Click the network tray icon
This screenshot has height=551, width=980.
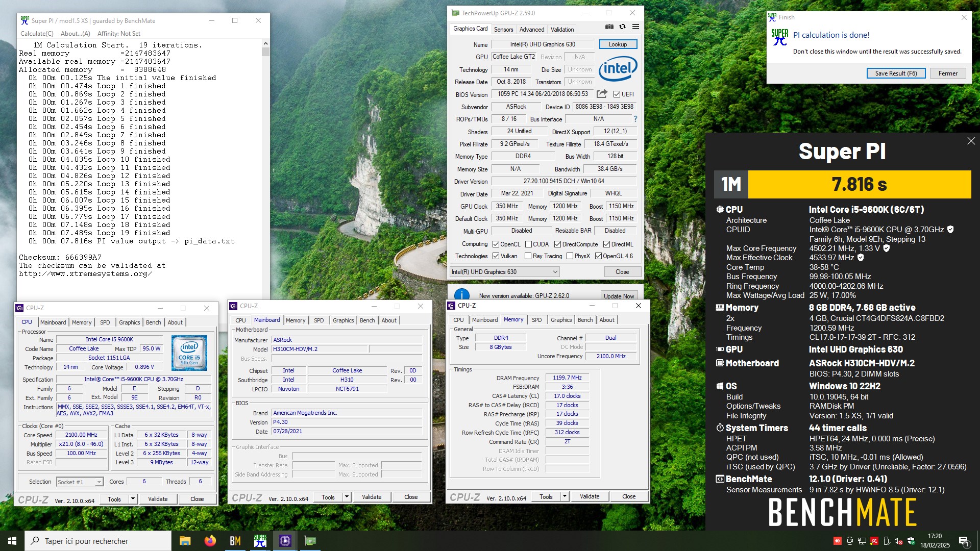pos(862,541)
